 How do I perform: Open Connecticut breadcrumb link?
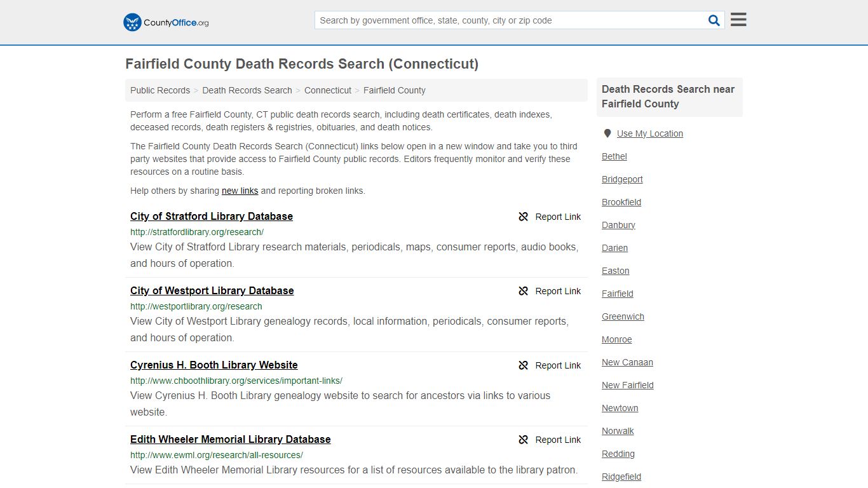pyautogui.click(x=328, y=90)
